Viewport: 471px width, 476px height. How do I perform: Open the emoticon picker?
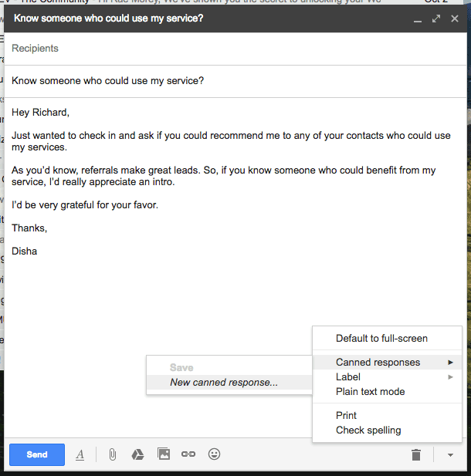[214, 454]
